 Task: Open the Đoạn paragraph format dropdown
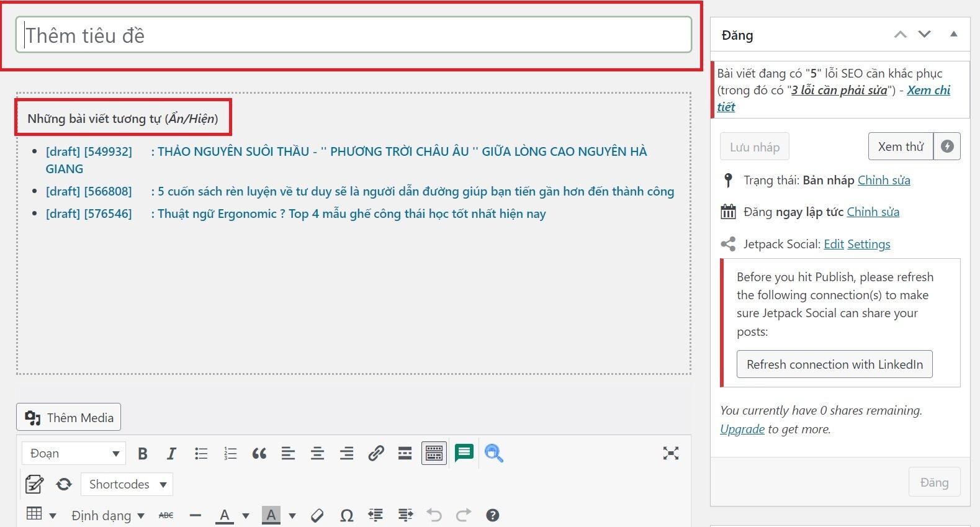(x=74, y=454)
